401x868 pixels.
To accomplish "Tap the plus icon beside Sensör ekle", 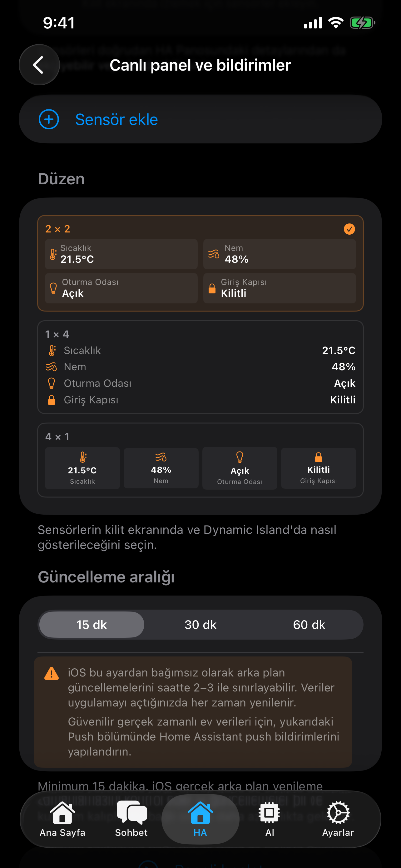I will click(49, 119).
